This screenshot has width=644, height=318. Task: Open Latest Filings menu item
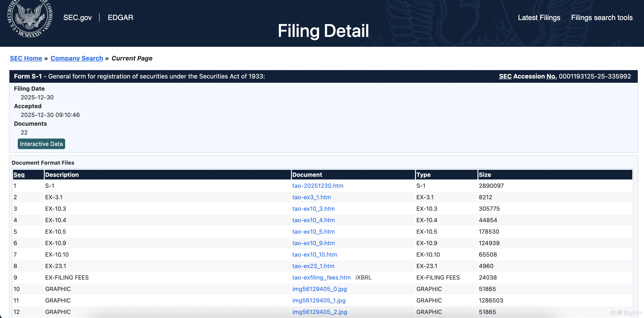(x=539, y=18)
